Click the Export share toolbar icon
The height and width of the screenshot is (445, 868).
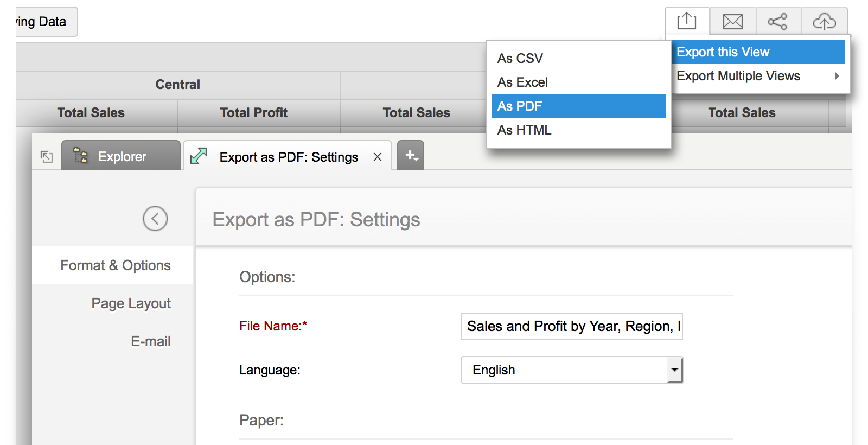(686, 21)
